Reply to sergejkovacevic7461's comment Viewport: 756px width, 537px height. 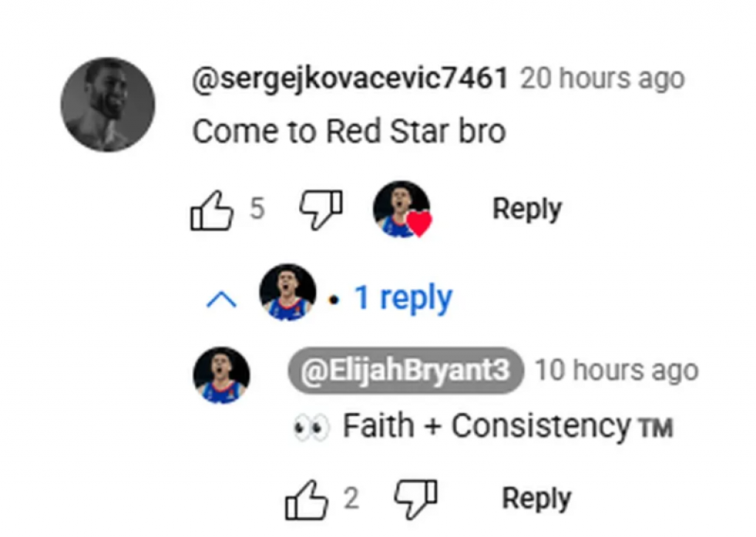click(526, 209)
